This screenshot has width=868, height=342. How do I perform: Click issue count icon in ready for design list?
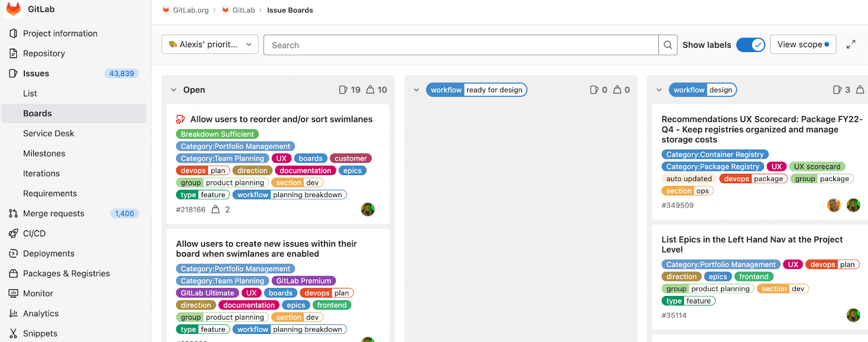594,89
